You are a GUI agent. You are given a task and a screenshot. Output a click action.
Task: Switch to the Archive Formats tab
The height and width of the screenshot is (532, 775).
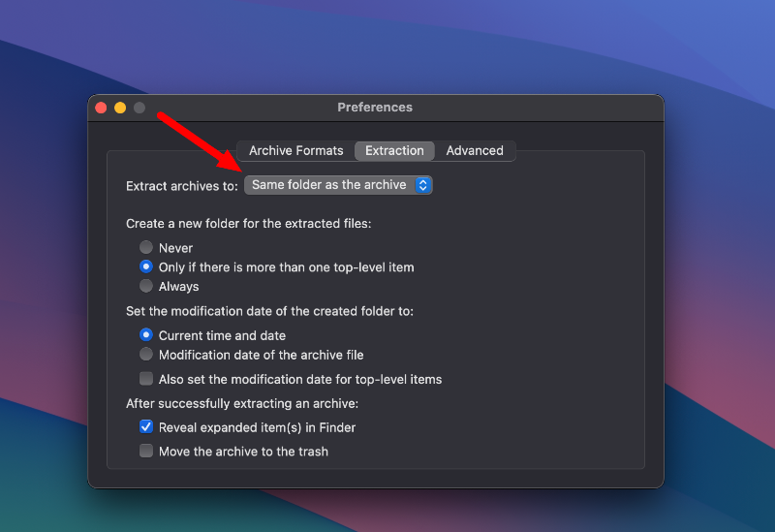click(x=296, y=151)
